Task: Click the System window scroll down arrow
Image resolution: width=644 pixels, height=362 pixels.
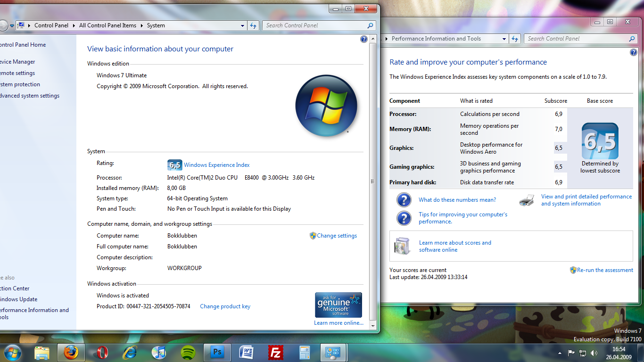Action: [x=373, y=325]
